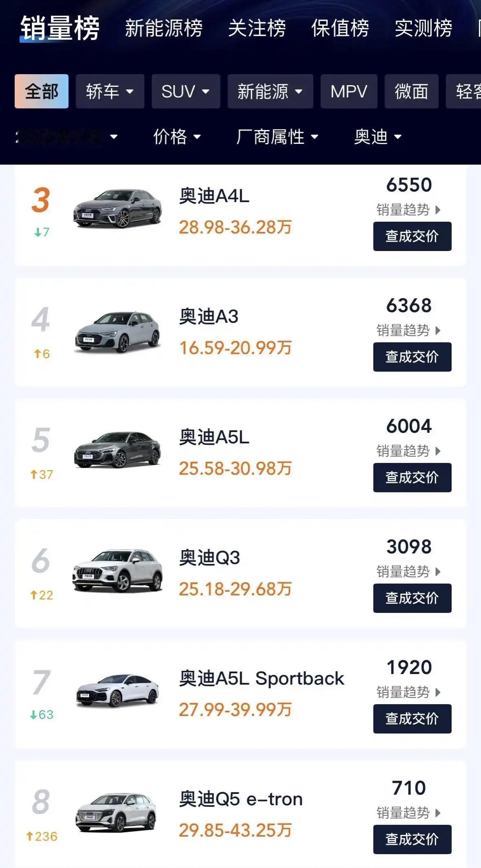Open sales trend arrow for 奥迪Q3
The image size is (481, 868).
pyautogui.click(x=438, y=572)
